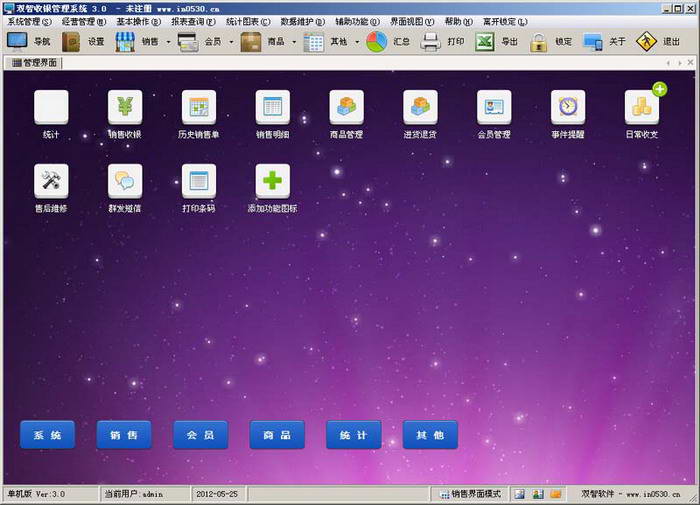Click the 关于 toolbar icon
700x505 pixels.
point(593,42)
